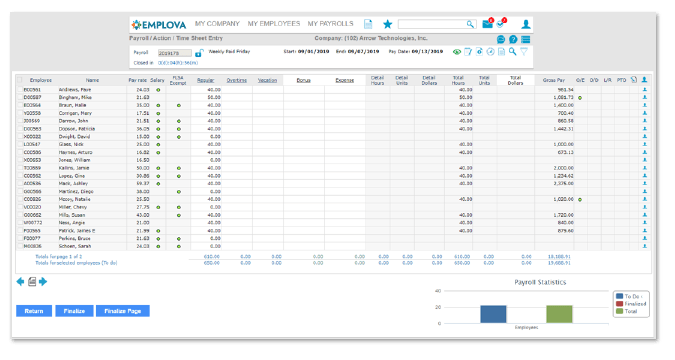Click the funnel filter icon
This screenshot has width=675, height=360.
pyautogui.click(x=524, y=52)
